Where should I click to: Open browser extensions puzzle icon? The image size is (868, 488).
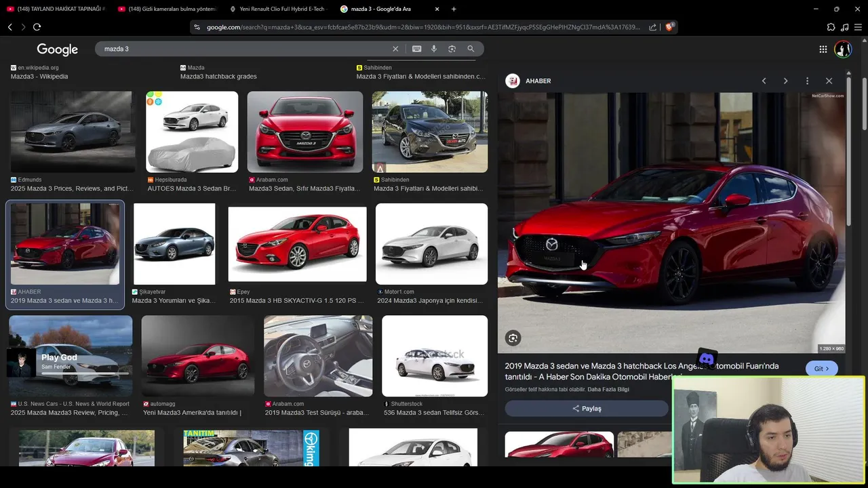pyautogui.click(x=831, y=27)
